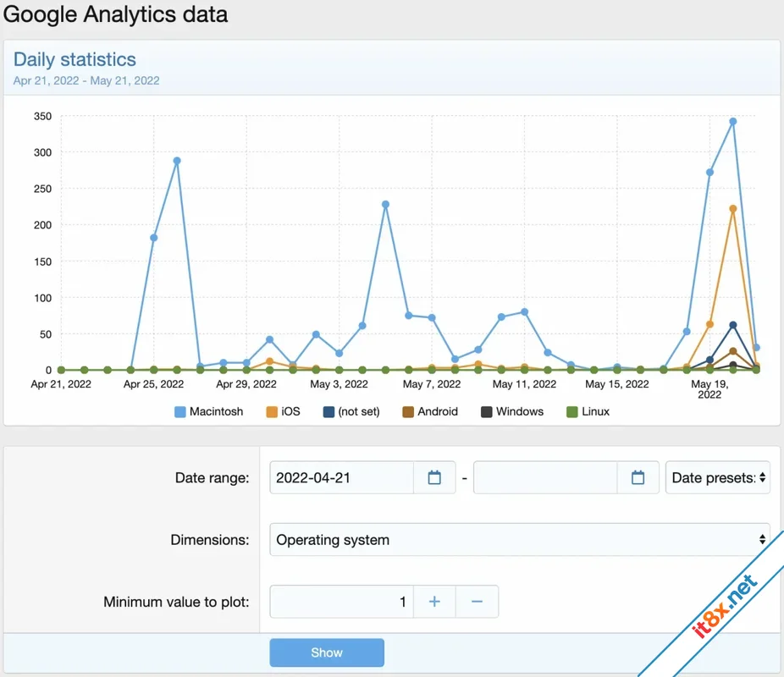This screenshot has height=677, width=784.
Task: Toggle Windows series in chart legend
Action: coord(512,411)
